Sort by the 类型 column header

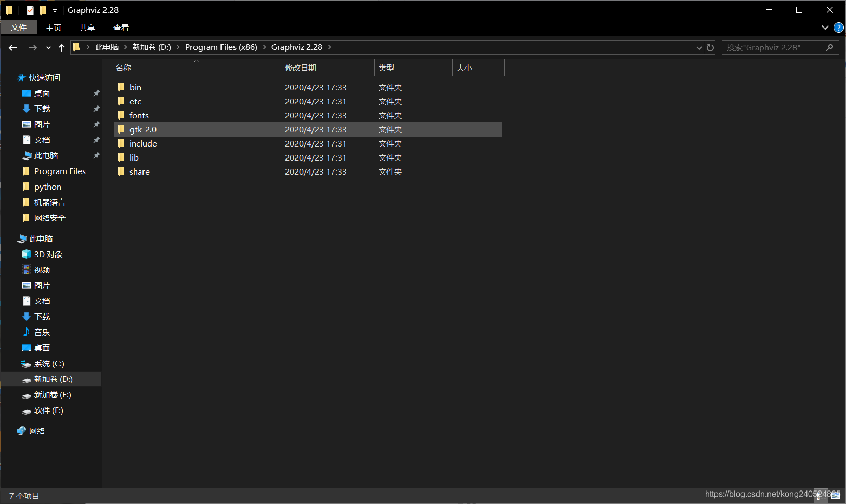386,68
